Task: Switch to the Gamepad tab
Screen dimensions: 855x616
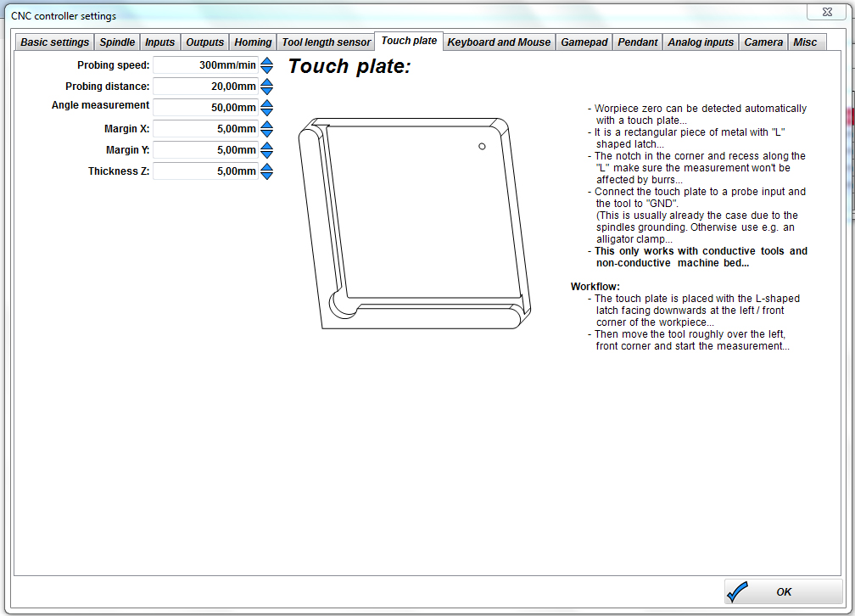Action: [x=584, y=42]
